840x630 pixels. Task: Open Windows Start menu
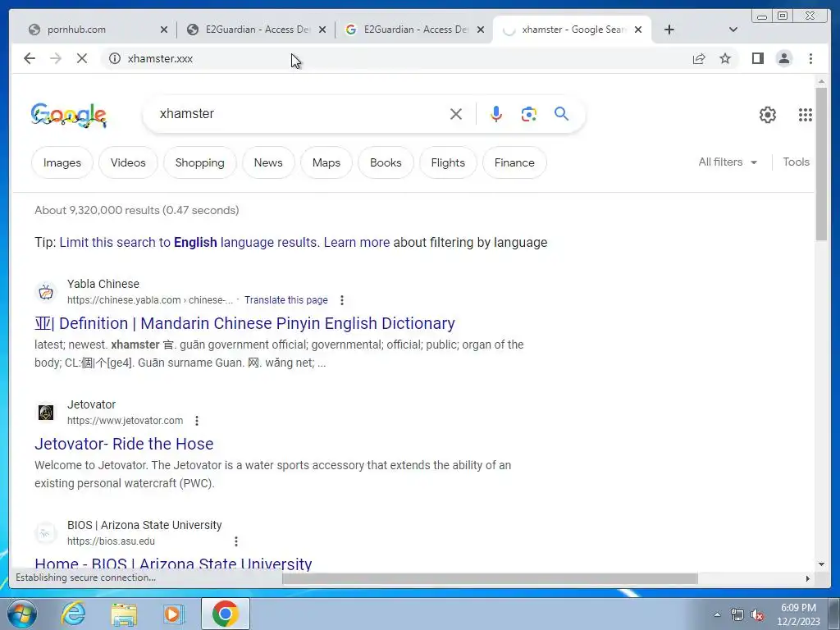click(x=21, y=614)
